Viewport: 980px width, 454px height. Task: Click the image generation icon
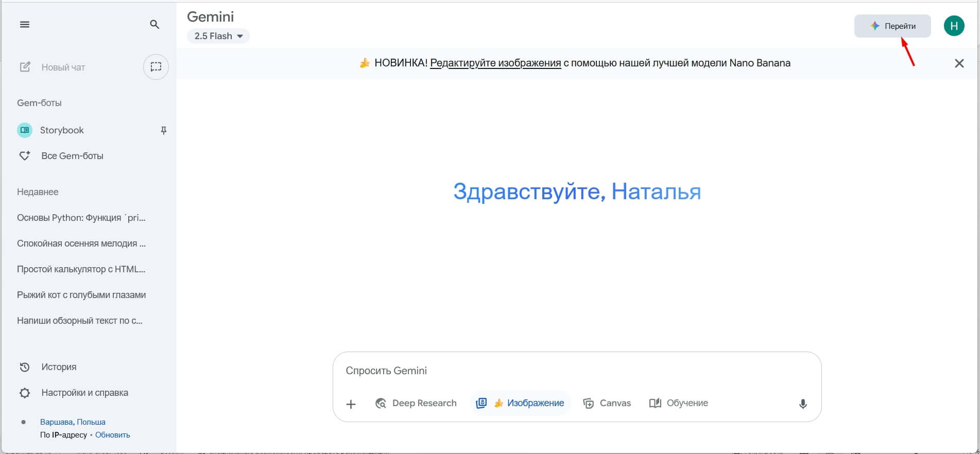point(481,403)
